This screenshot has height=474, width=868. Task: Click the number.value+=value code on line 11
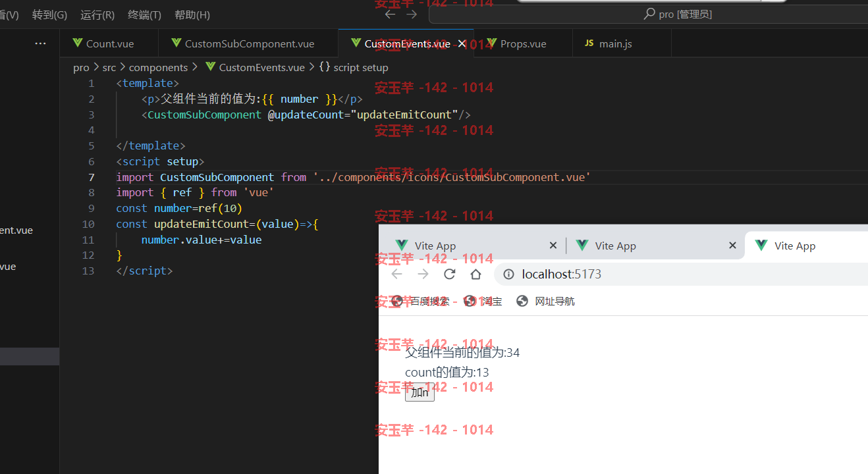click(202, 240)
